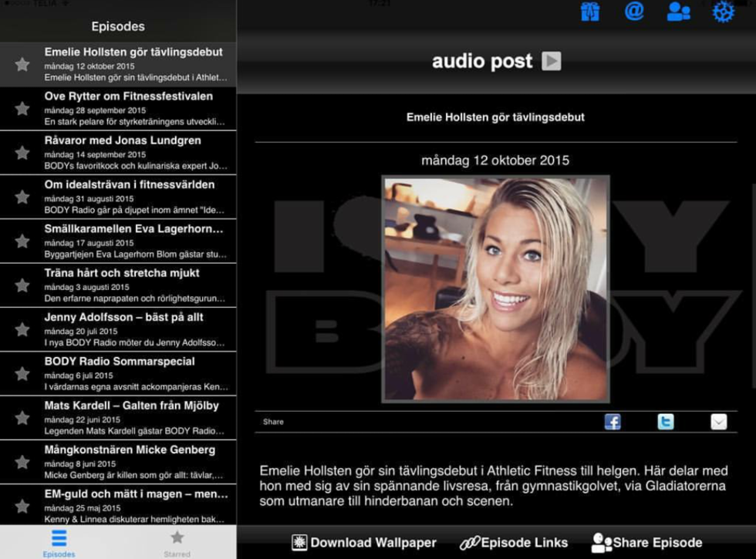Play the audio post
The height and width of the screenshot is (559, 756).
pyautogui.click(x=551, y=61)
